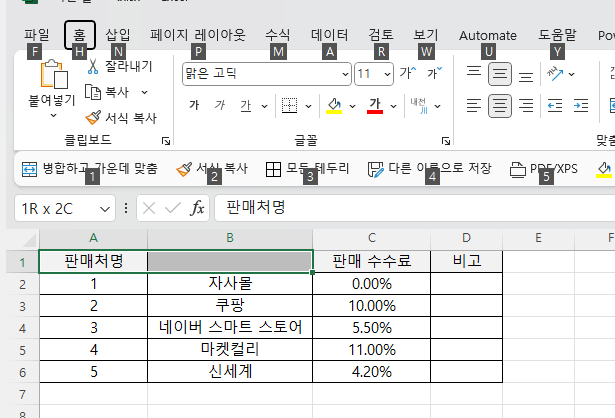Open the font size dropdown showing 11
Image resolution: width=615 pixels, height=418 pixels.
point(387,74)
